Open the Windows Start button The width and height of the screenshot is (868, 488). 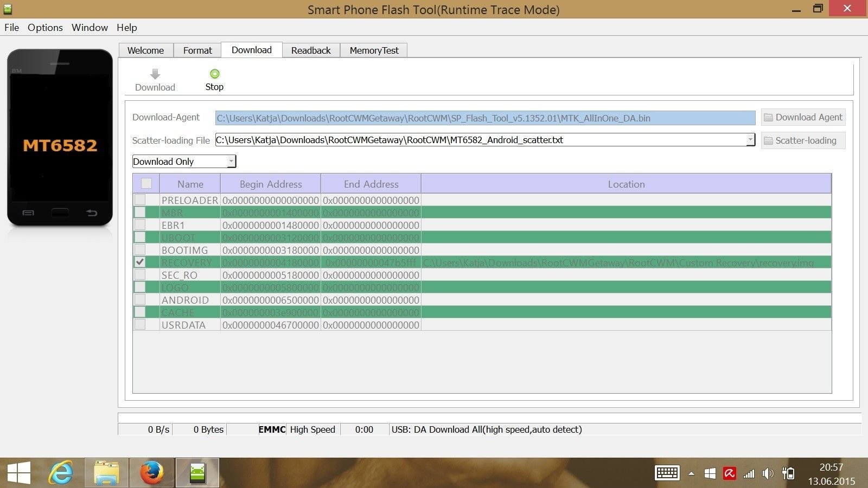click(19, 473)
